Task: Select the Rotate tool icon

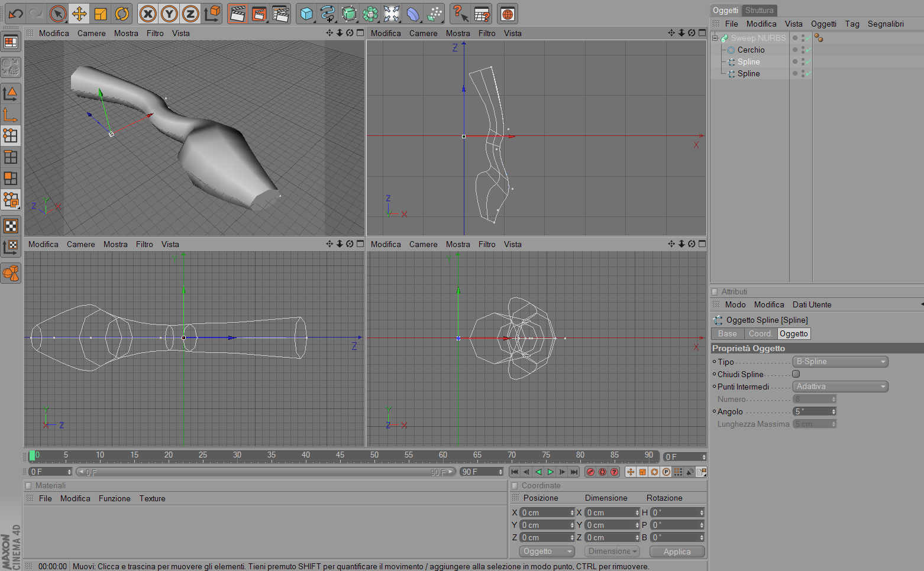Action: point(122,14)
